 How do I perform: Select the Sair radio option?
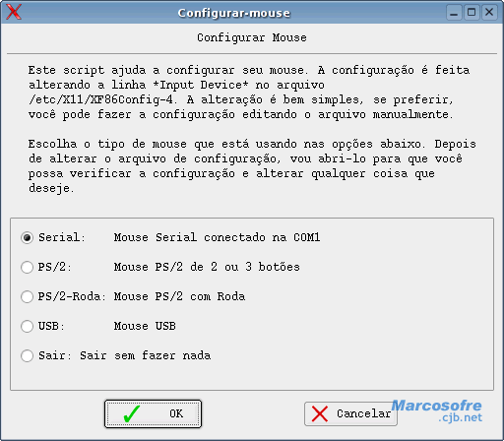[x=27, y=355]
